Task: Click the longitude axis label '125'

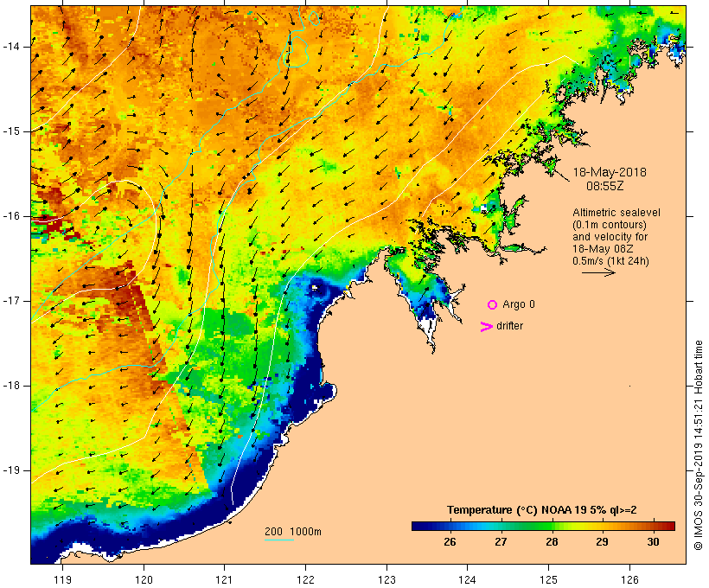Action: point(549,580)
